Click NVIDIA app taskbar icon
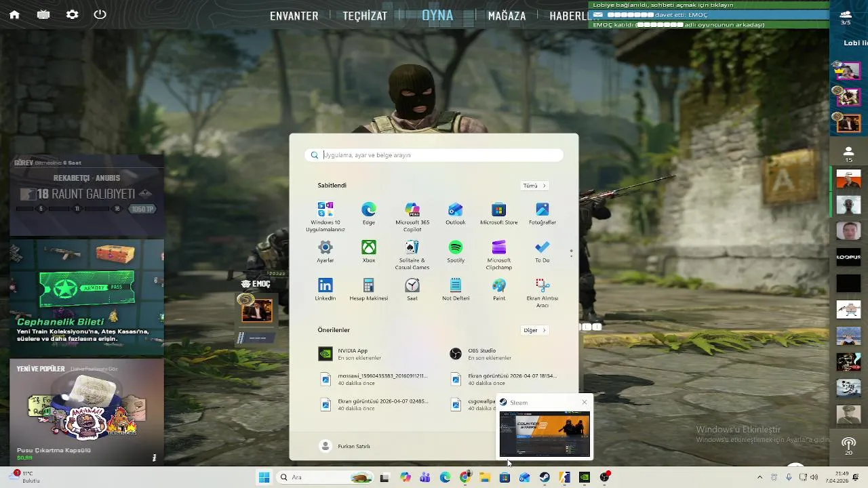The width and height of the screenshot is (868, 488). point(585,477)
